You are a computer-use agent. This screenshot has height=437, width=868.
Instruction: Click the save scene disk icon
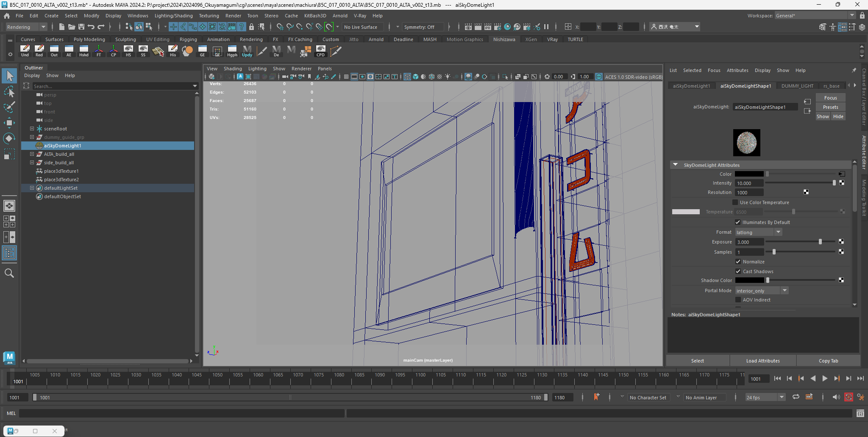(81, 27)
